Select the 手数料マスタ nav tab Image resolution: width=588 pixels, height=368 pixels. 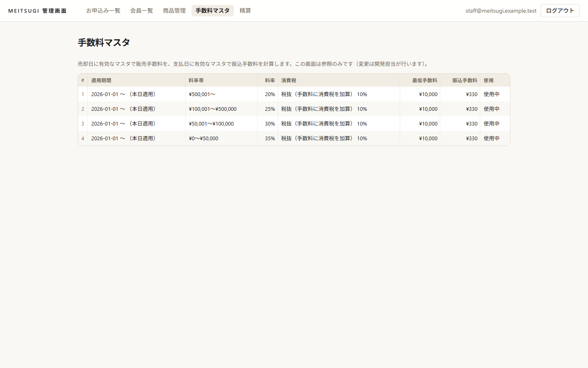(213, 11)
